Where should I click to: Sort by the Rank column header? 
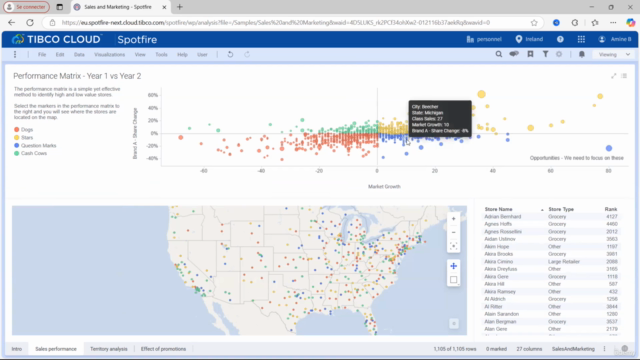611,209
